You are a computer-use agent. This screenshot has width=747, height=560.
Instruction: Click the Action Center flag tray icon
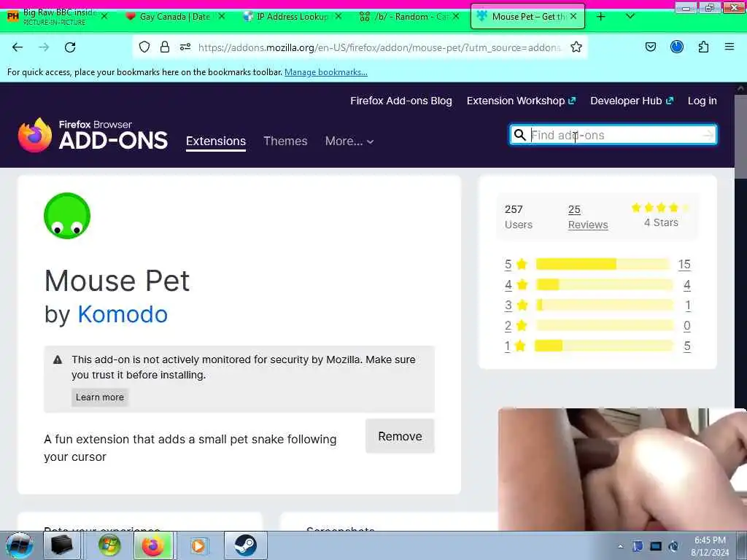pyautogui.click(x=638, y=546)
